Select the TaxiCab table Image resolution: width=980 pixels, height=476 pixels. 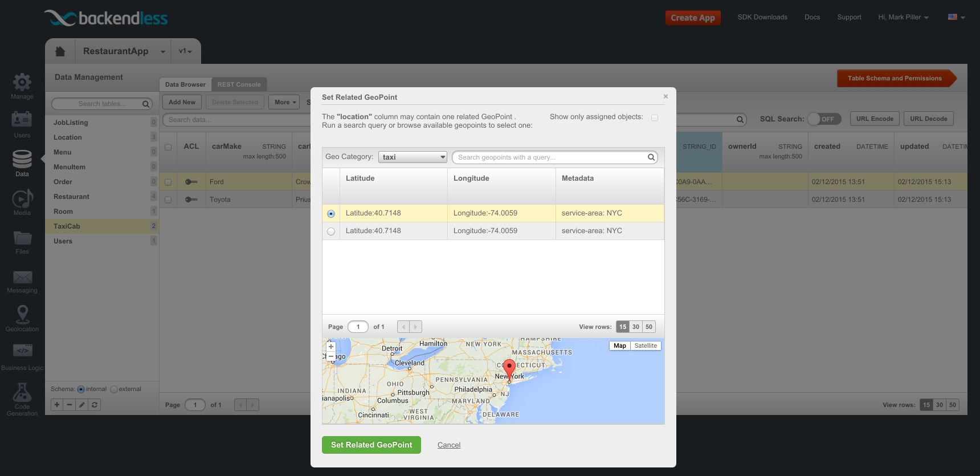(101, 226)
